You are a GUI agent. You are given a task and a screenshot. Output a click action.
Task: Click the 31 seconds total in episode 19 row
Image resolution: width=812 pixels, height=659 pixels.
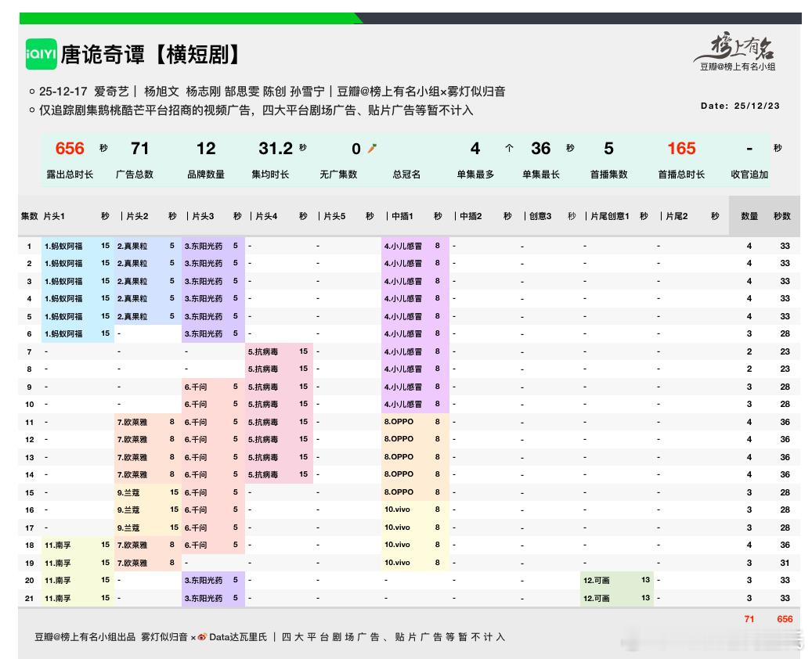point(785,562)
